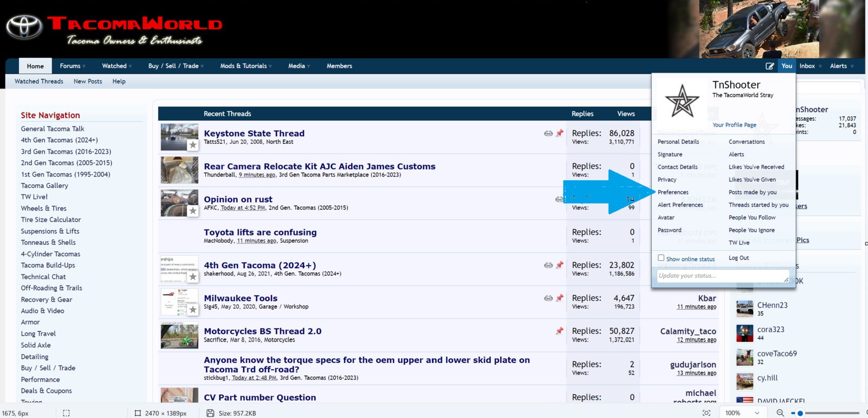Click the pin icon on Keystone State Thread
868x418 pixels.
coord(560,133)
